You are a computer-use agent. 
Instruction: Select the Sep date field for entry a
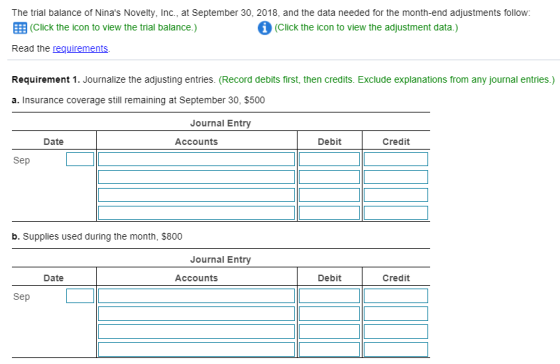pyautogui.click(x=80, y=159)
